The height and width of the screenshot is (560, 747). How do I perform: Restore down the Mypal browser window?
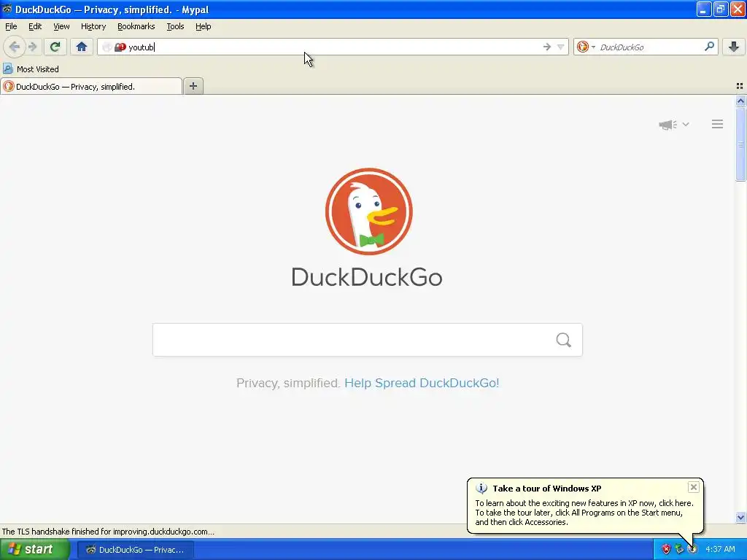(x=721, y=9)
